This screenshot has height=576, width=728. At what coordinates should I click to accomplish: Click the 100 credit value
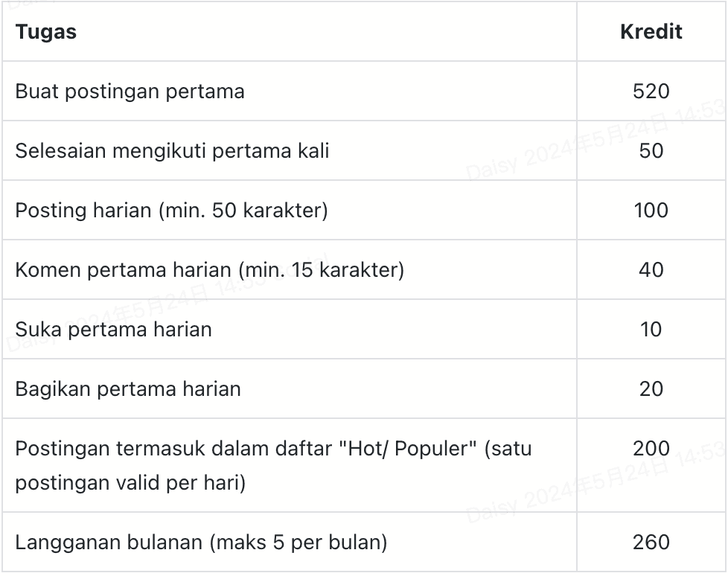click(x=651, y=211)
